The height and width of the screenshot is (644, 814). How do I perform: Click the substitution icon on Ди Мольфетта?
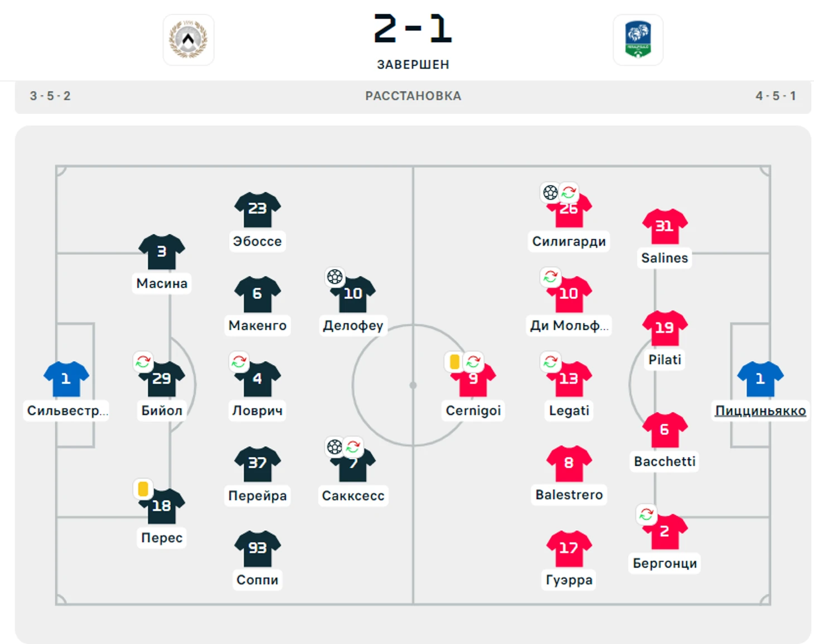550,277
